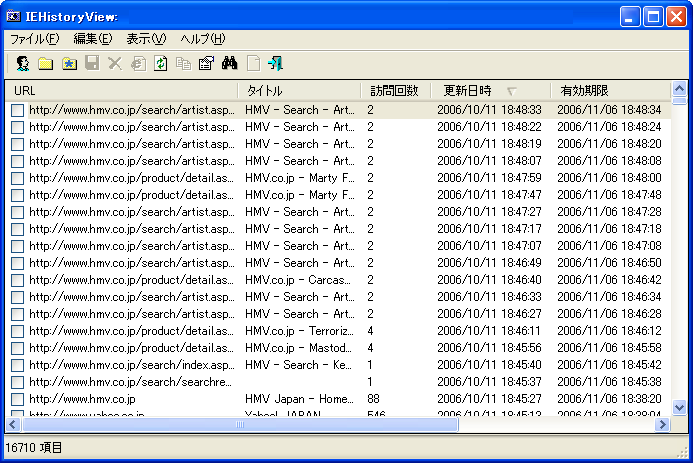Image resolution: width=693 pixels, height=463 pixels.
Task: Check the box for row updated 18:48:22
Action: (x=17, y=127)
